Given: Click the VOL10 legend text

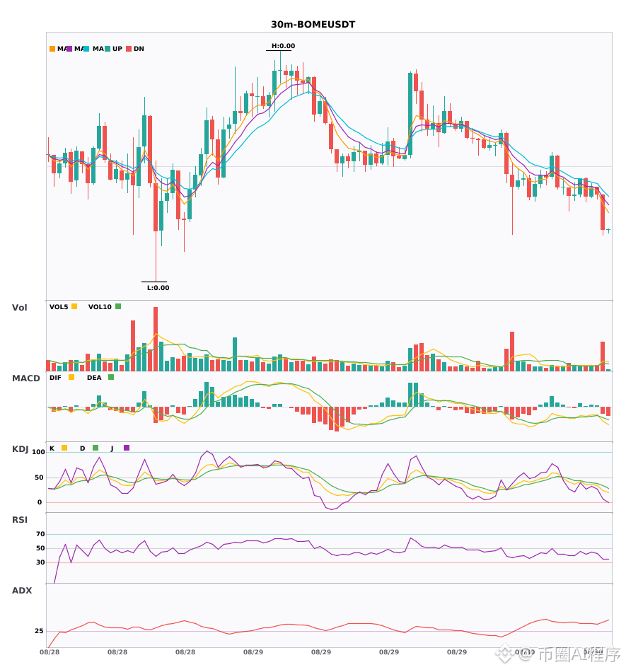Looking at the screenshot, I should [x=100, y=307].
